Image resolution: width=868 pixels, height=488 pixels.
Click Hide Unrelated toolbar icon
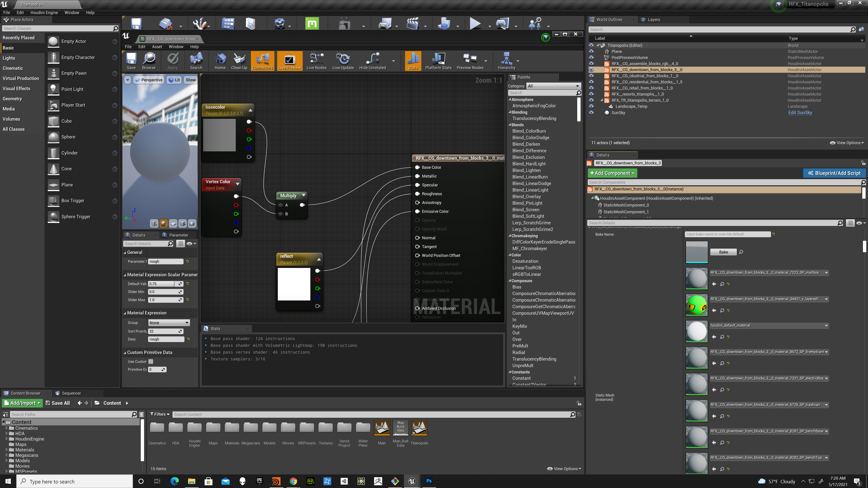(x=373, y=61)
